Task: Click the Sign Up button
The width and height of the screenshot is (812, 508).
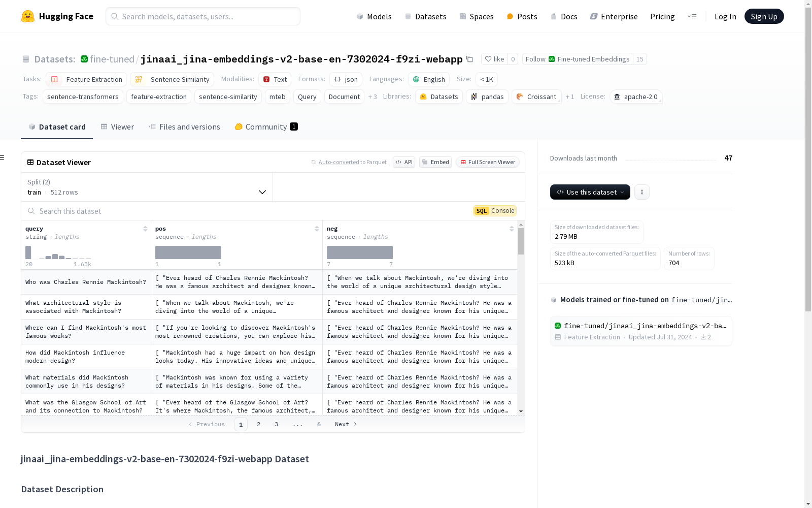Action: click(x=764, y=16)
